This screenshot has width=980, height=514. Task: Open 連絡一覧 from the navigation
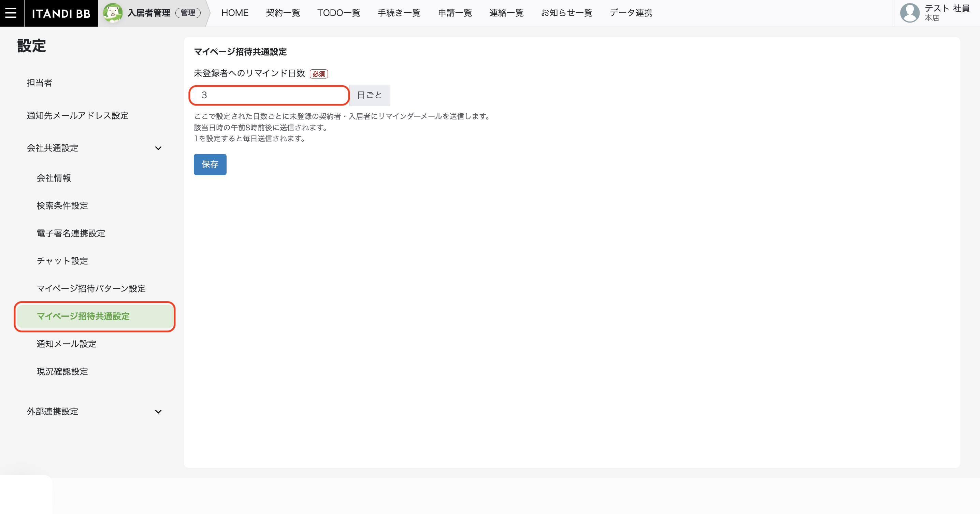(x=506, y=13)
